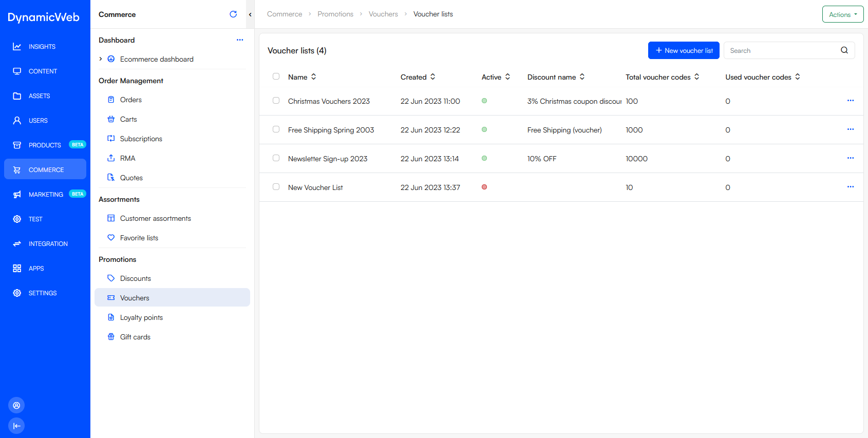Open Discounts under Promotions
868x438 pixels.
tap(172, 278)
